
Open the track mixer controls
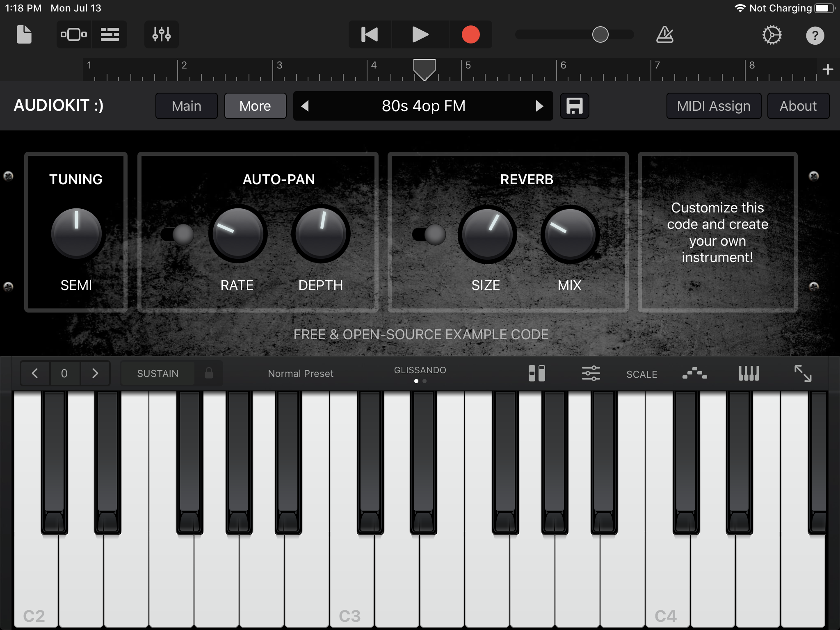coord(161,34)
